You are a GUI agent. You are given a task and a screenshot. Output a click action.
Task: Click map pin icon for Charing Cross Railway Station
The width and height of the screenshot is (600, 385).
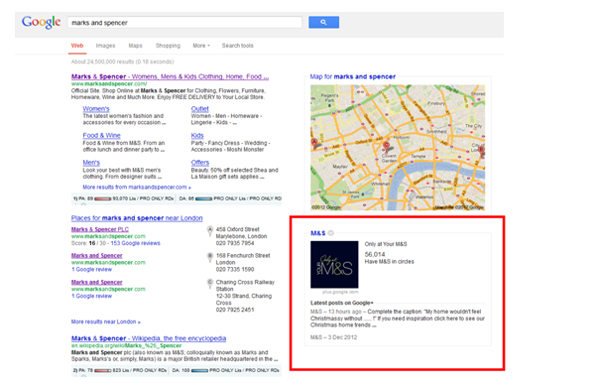(x=210, y=284)
